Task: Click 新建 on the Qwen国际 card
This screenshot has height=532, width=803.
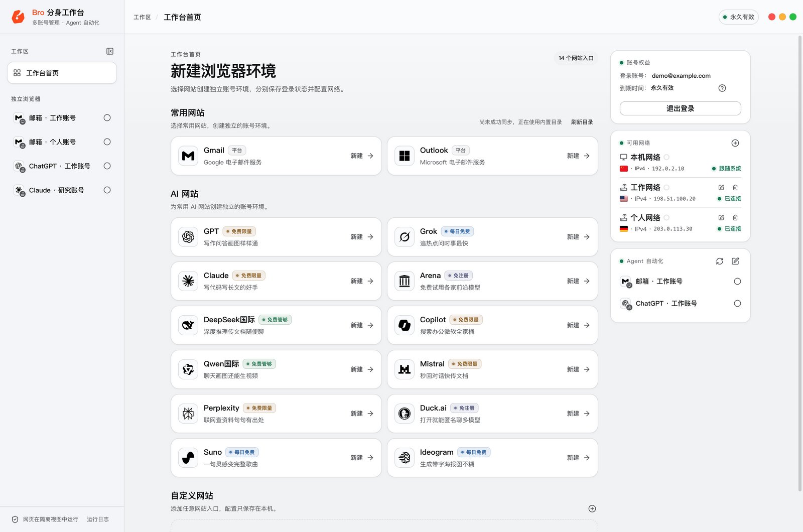Action: tap(362, 369)
